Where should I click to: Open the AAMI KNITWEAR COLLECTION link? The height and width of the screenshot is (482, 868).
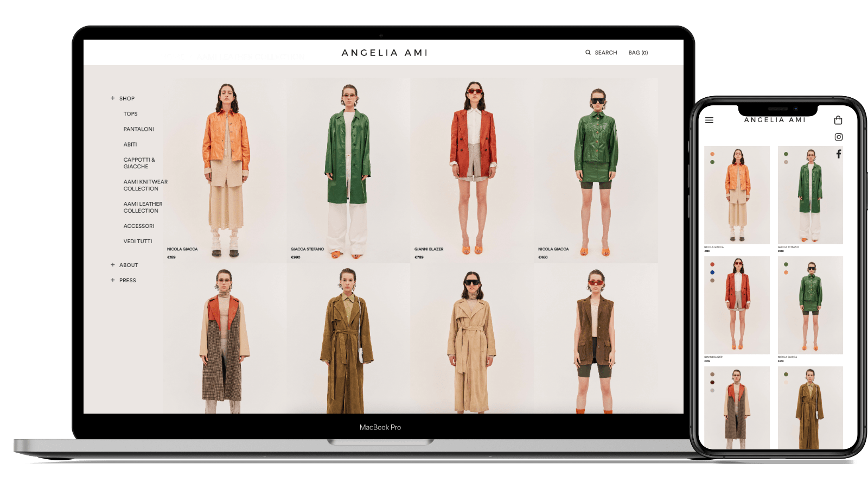145,186
